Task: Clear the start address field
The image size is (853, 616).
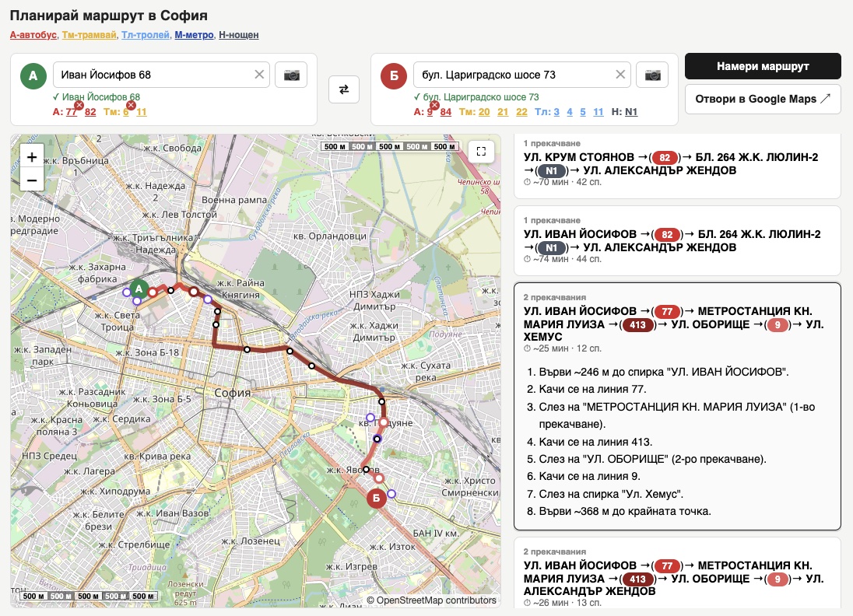Action: [x=259, y=75]
